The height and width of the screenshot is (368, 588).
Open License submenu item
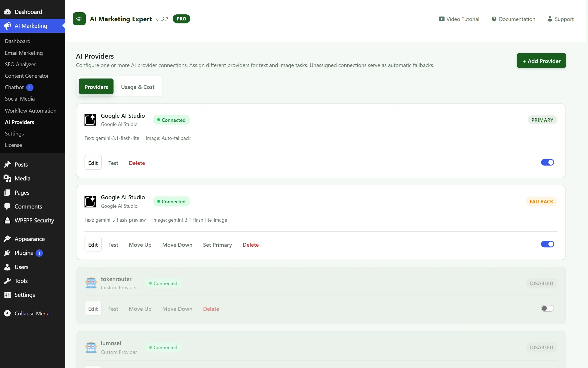pyautogui.click(x=13, y=145)
